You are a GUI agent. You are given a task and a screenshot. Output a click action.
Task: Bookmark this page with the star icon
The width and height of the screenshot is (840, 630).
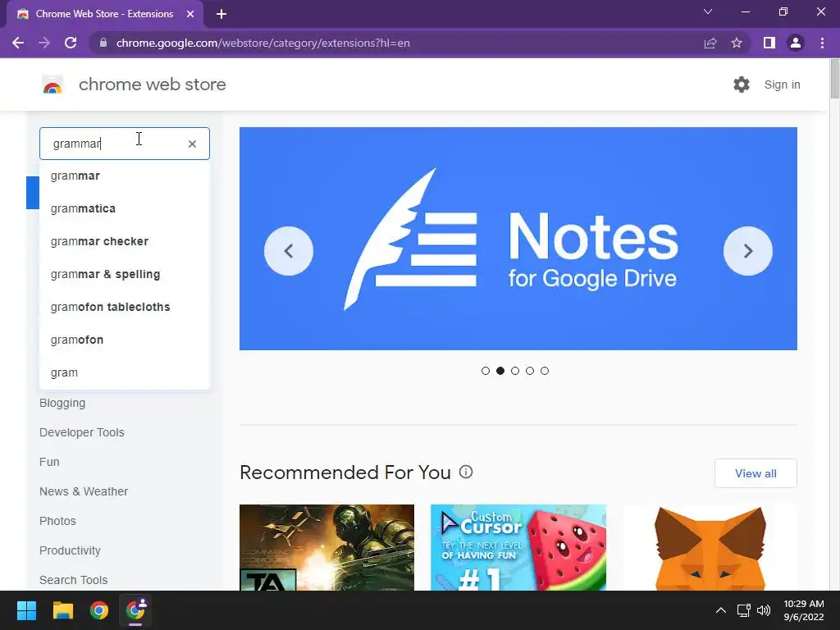coord(737,43)
